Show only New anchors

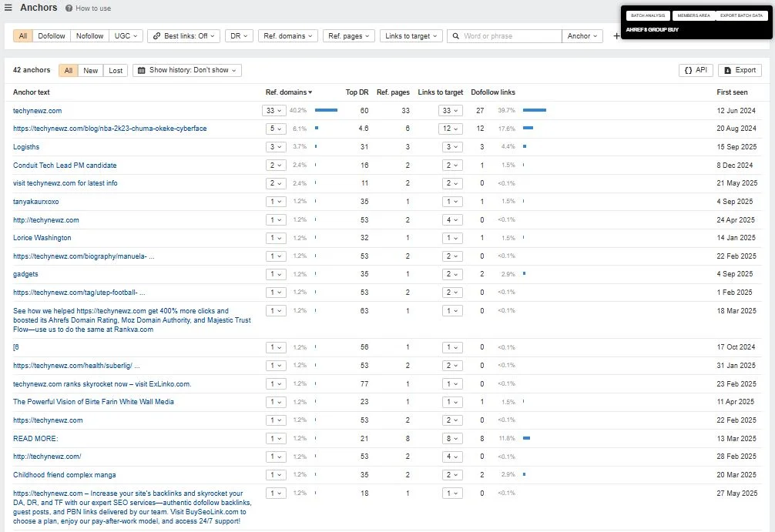point(90,71)
